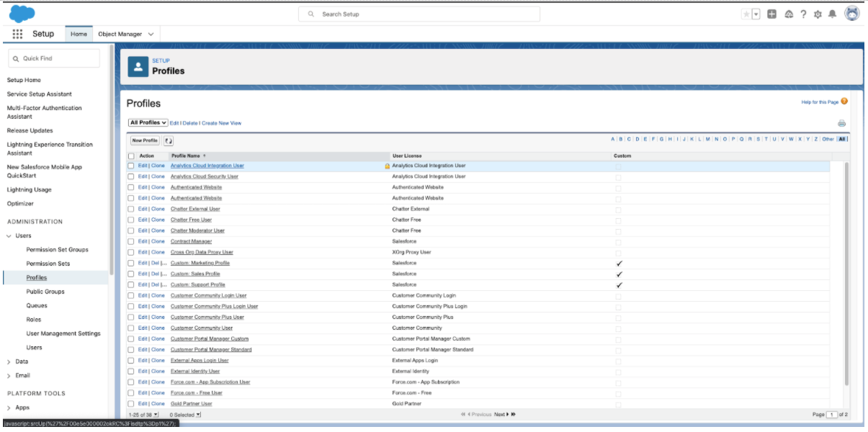Open the App Launcher grid icon

[x=18, y=34]
